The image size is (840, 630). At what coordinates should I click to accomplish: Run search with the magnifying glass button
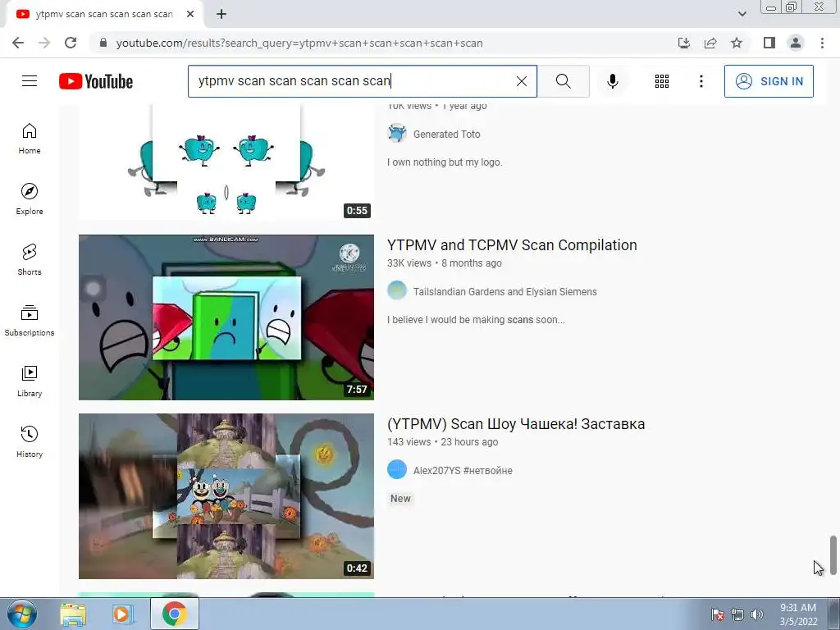[563, 81]
